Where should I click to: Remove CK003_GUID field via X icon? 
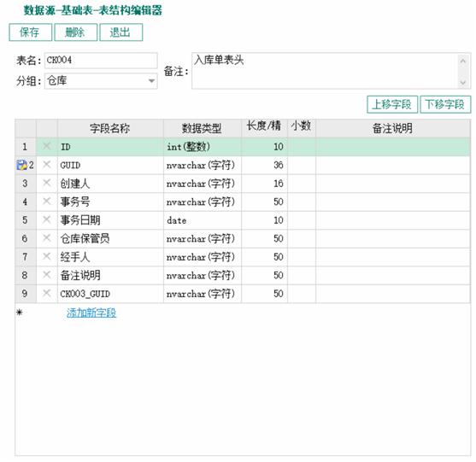46,293
